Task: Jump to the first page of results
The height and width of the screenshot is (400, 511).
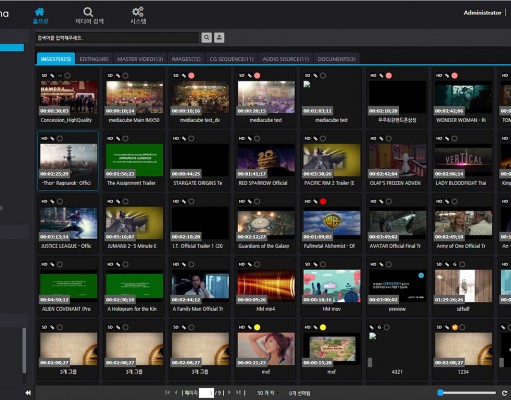Action: [167, 393]
